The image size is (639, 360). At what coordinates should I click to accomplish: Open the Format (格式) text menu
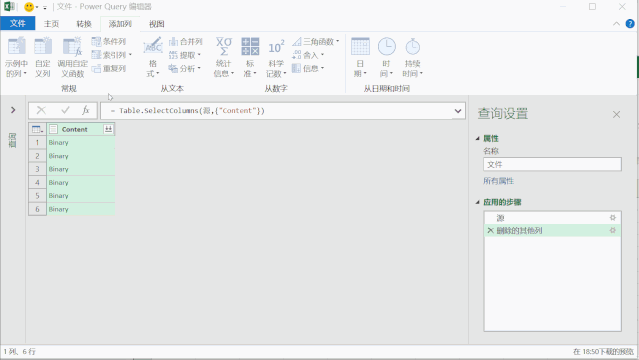tap(153, 57)
